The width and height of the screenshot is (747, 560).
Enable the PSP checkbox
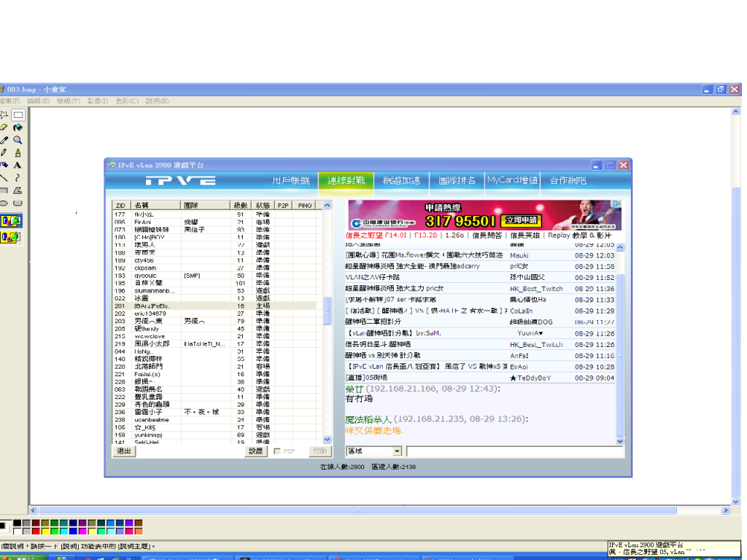(276, 451)
